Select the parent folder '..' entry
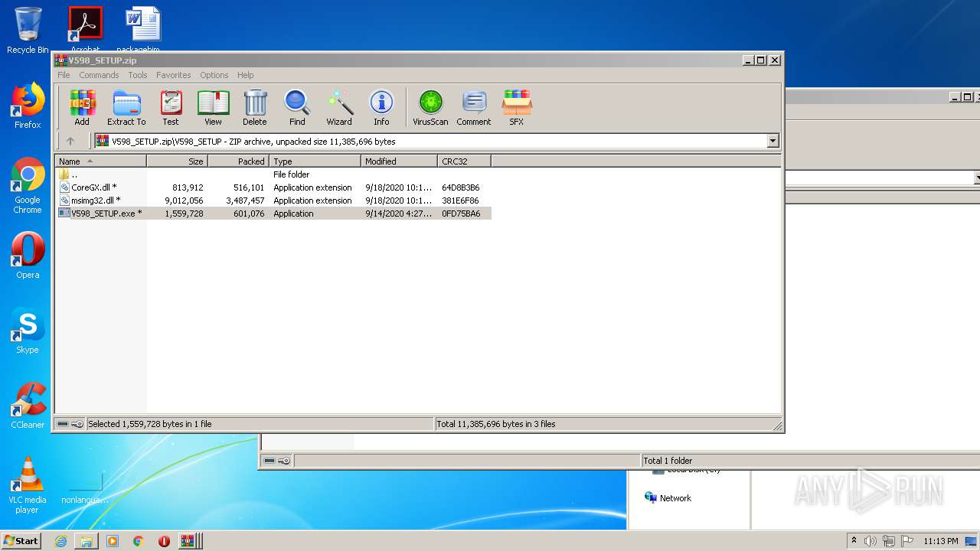The height and width of the screenshot is (551, 980). tap(273, 174)
